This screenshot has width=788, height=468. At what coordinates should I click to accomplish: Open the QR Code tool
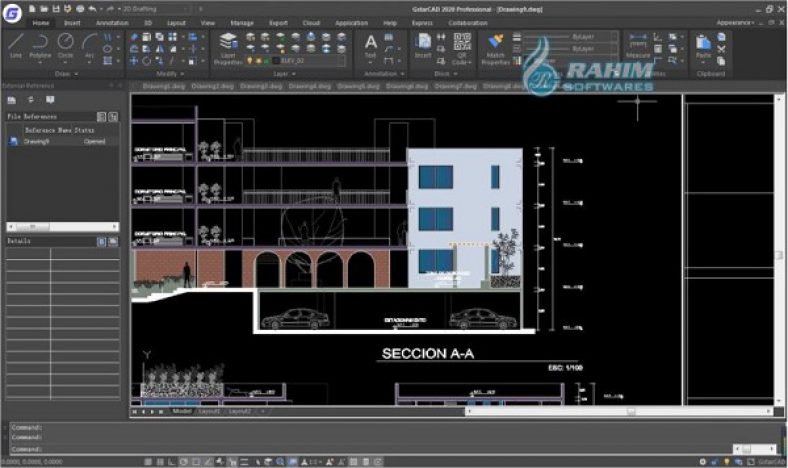point(462,48)
